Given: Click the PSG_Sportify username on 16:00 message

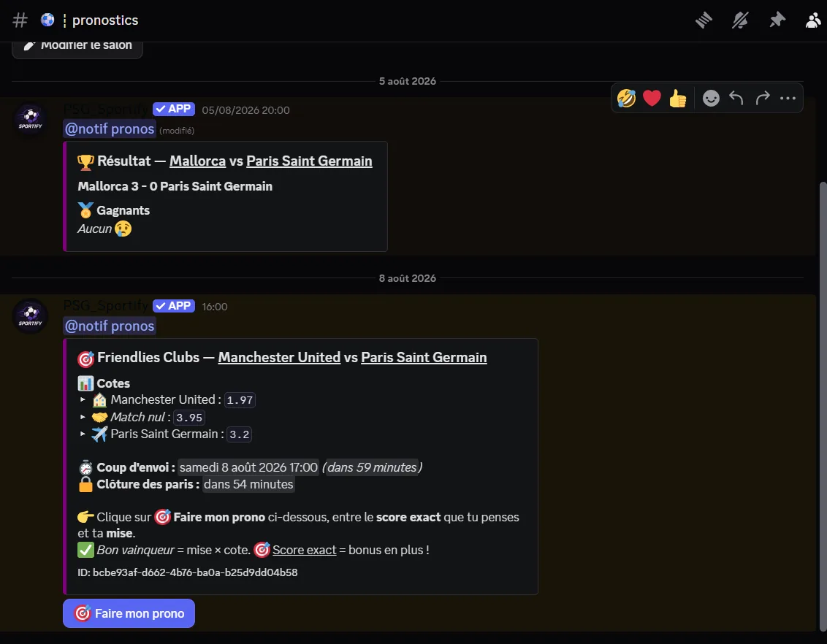Looking at the screenshot, I should click(x=105, y=306).
